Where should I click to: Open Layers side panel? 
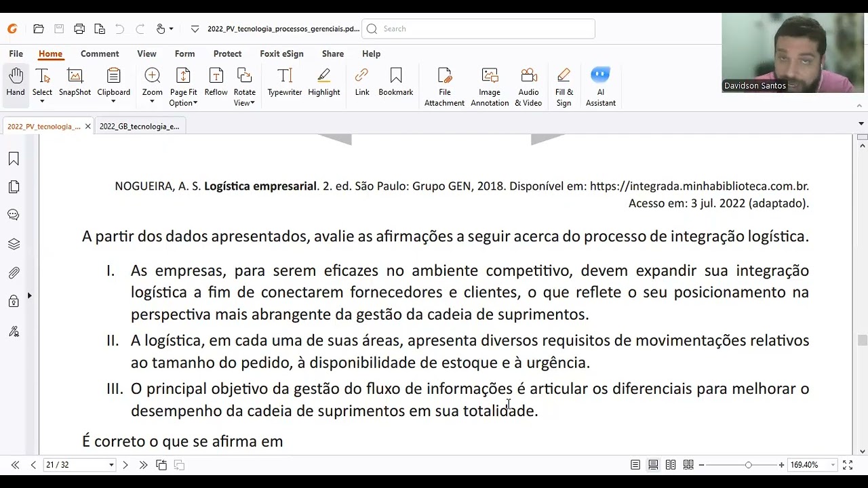tap(14, 244)
